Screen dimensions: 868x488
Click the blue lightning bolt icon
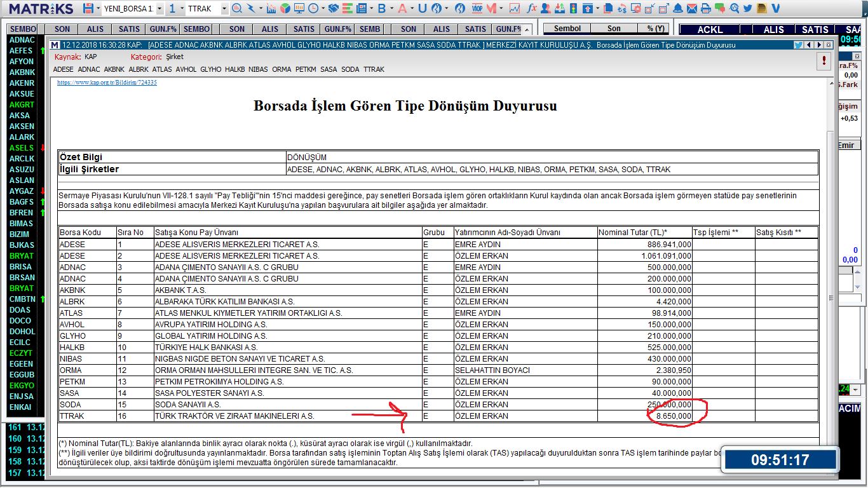(x=252, y=8)
